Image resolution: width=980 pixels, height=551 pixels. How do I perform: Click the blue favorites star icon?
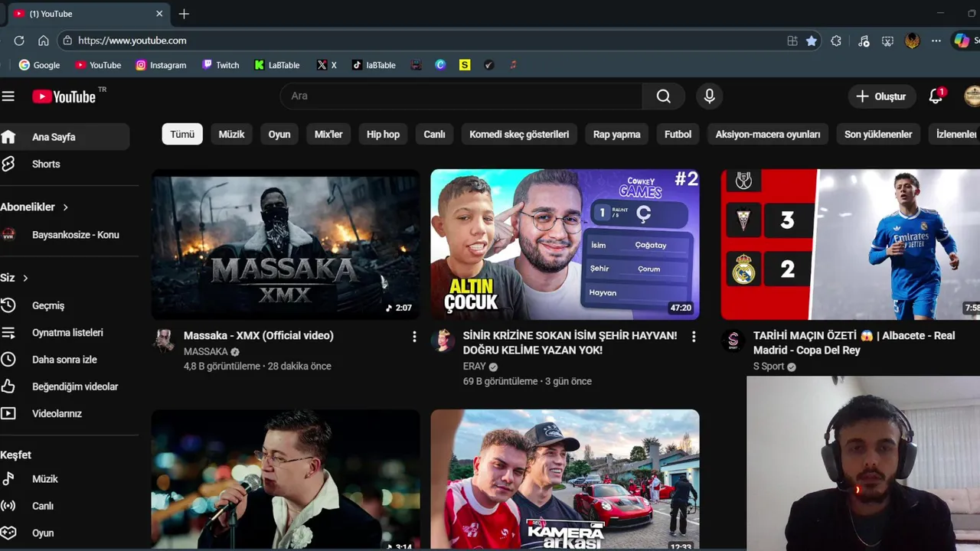point(812,41)
